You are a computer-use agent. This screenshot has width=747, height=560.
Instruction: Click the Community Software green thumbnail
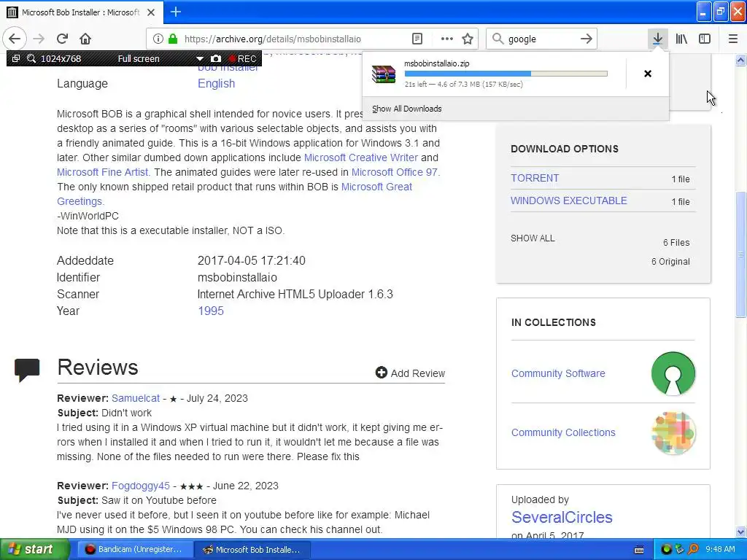(x=673, y=373)
